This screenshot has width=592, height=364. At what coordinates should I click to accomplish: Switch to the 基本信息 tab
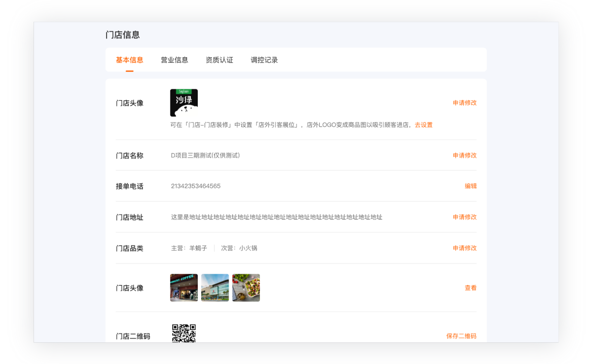[x=129, y=60]
